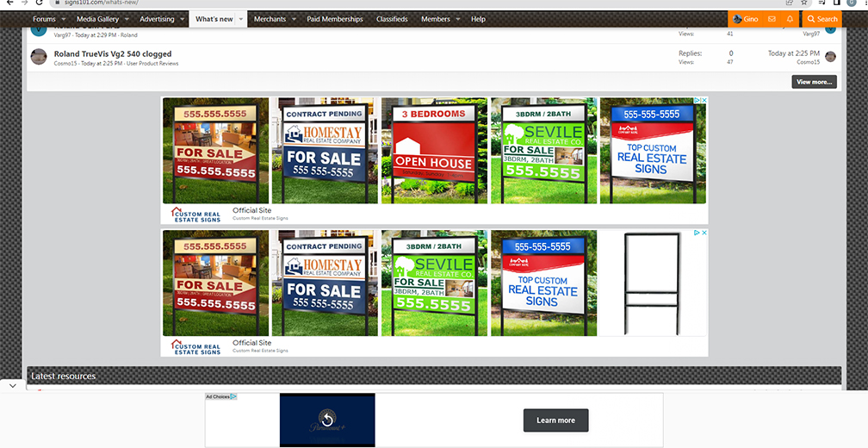Click the Learn more button
This screenshot has height=448, width=868.
point(555,420)
